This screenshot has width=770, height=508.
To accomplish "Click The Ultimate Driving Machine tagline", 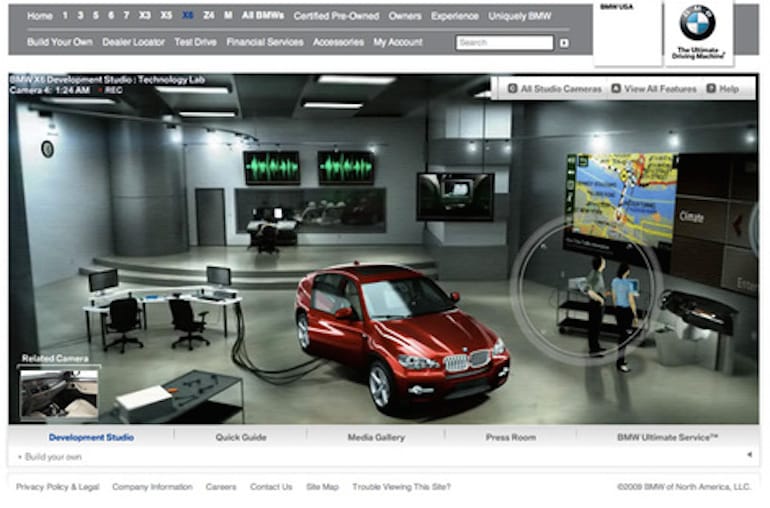I will coord(697,53).
